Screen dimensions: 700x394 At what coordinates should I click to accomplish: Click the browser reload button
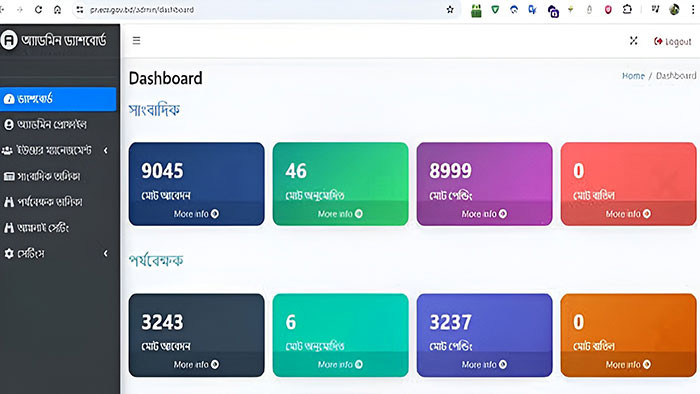(x=38, y=9)
